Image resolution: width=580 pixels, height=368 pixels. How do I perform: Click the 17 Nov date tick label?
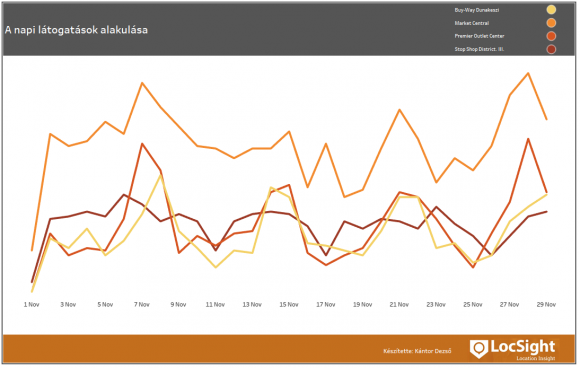pos(326,304)
